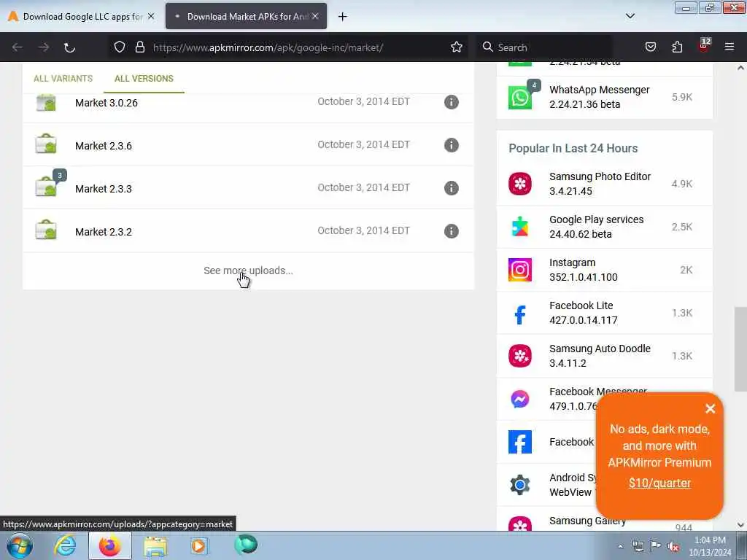This screenshot has height=560, width=747.
Task: Open Firefox application menu
Action: tap(729, 47)
